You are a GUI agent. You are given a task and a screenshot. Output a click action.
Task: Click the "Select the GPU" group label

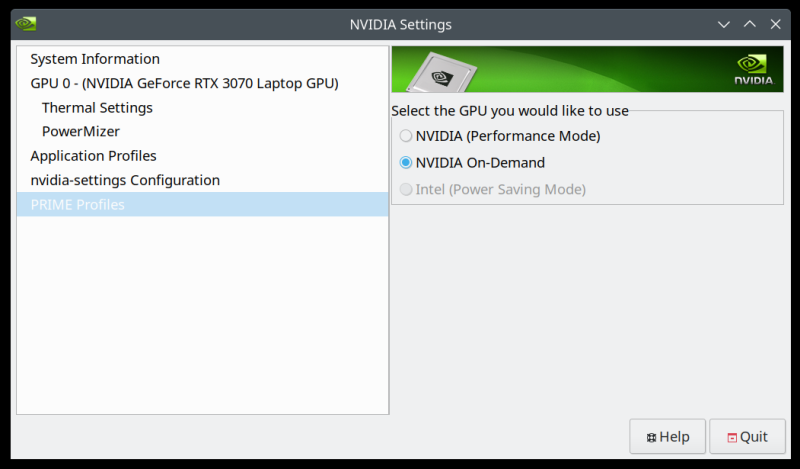[x=510, y=111]
